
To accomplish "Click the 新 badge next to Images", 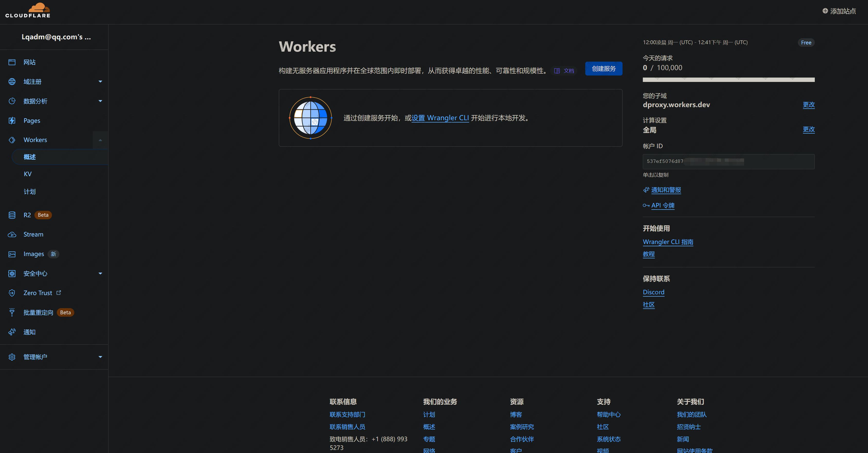I will (x=53, y=254).
